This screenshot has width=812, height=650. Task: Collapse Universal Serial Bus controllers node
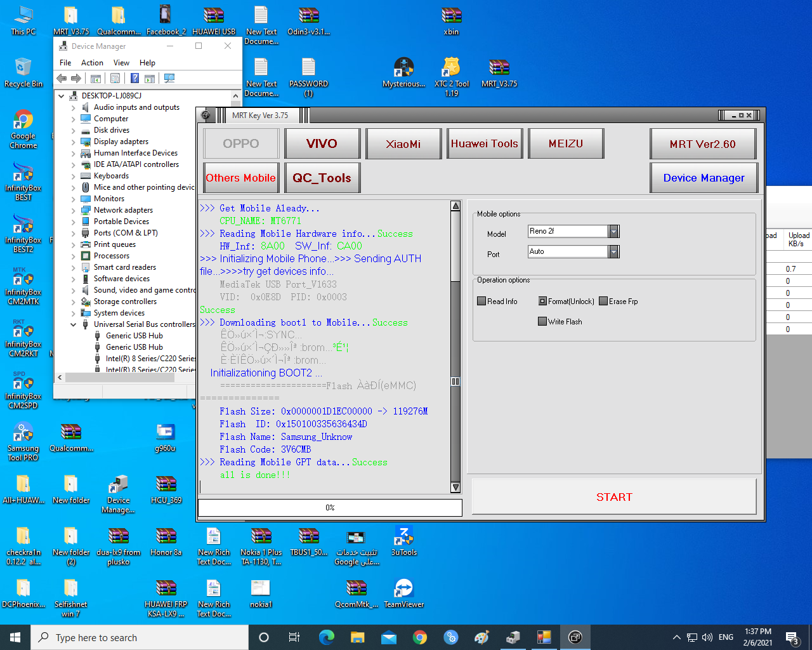pyautogui.click(x=74, y=324)
